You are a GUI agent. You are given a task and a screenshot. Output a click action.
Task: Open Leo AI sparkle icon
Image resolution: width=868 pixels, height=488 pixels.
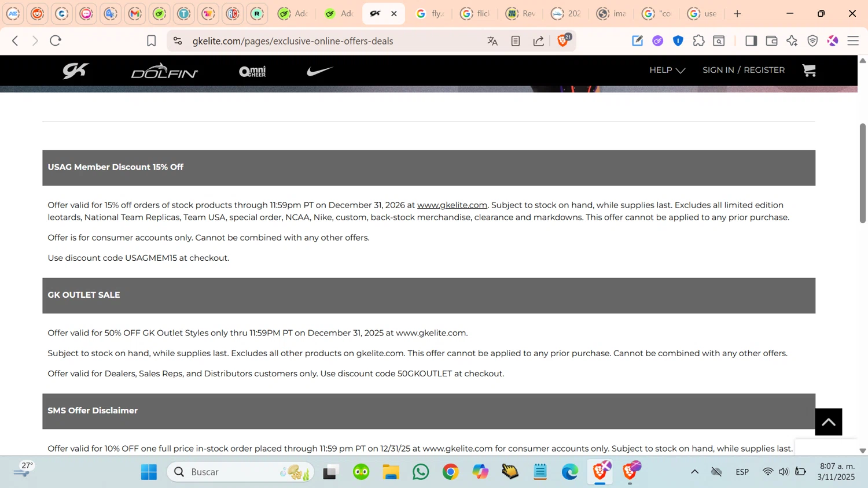[x=792, y=40]
